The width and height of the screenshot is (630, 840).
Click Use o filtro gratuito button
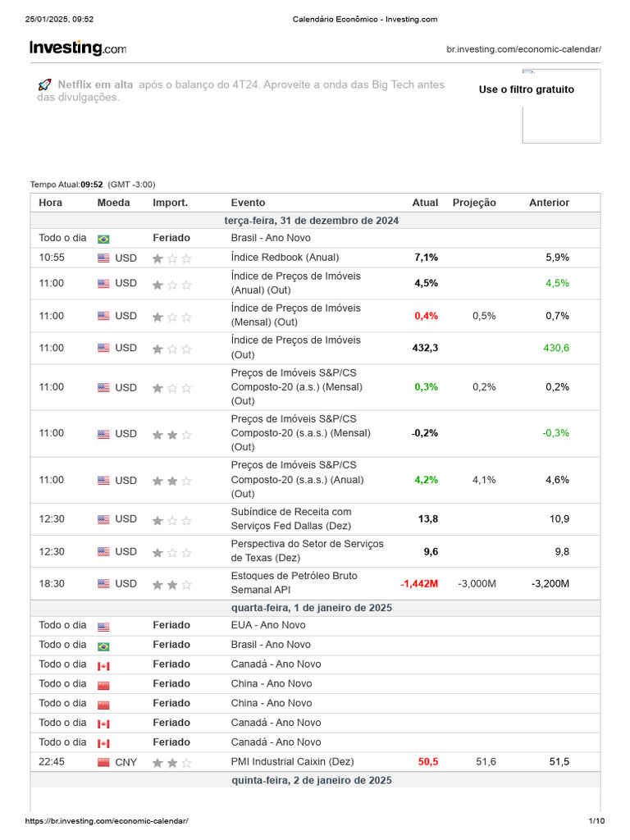click(526, 89)
